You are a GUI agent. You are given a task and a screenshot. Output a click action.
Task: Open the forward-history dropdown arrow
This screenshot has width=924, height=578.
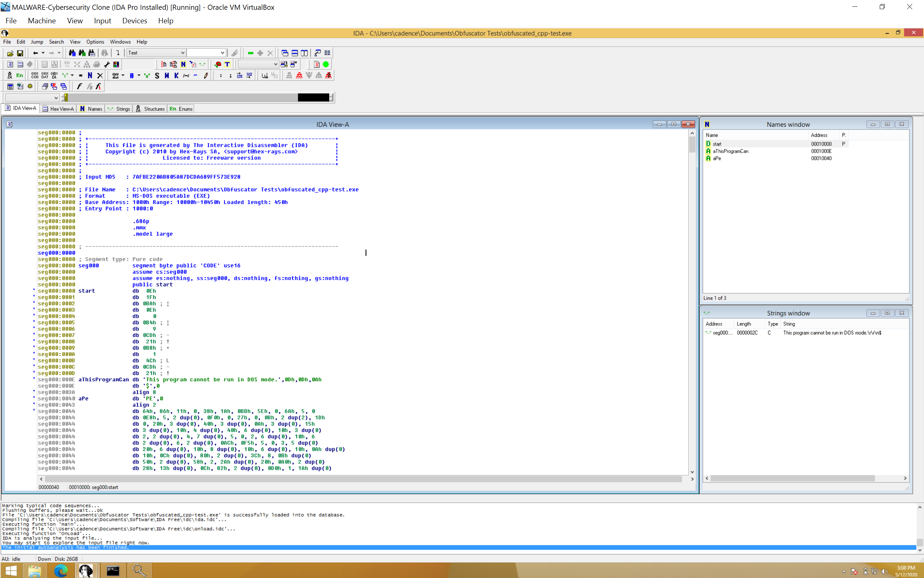59,53
